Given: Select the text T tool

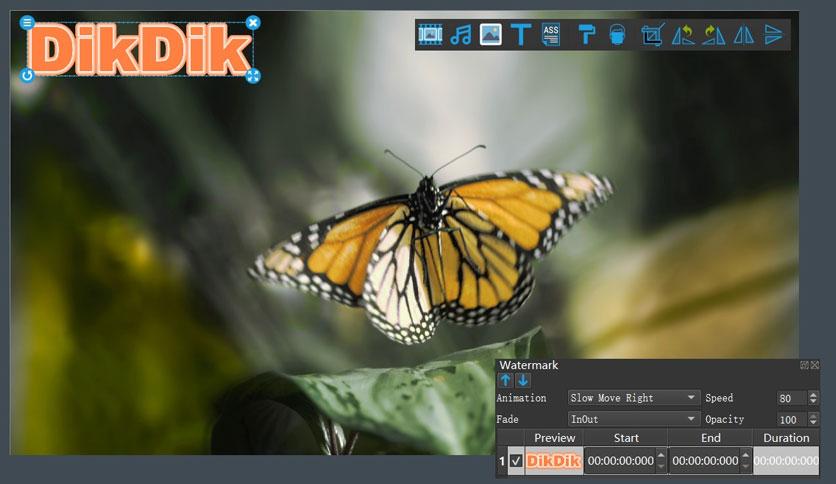Looking at the screenshot, I should tap(520, 35).
